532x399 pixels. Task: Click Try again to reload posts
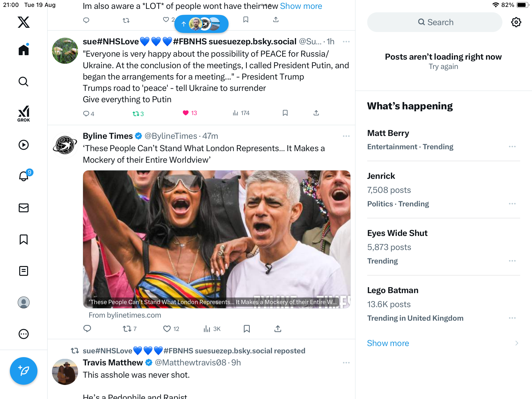pos(443,66)
